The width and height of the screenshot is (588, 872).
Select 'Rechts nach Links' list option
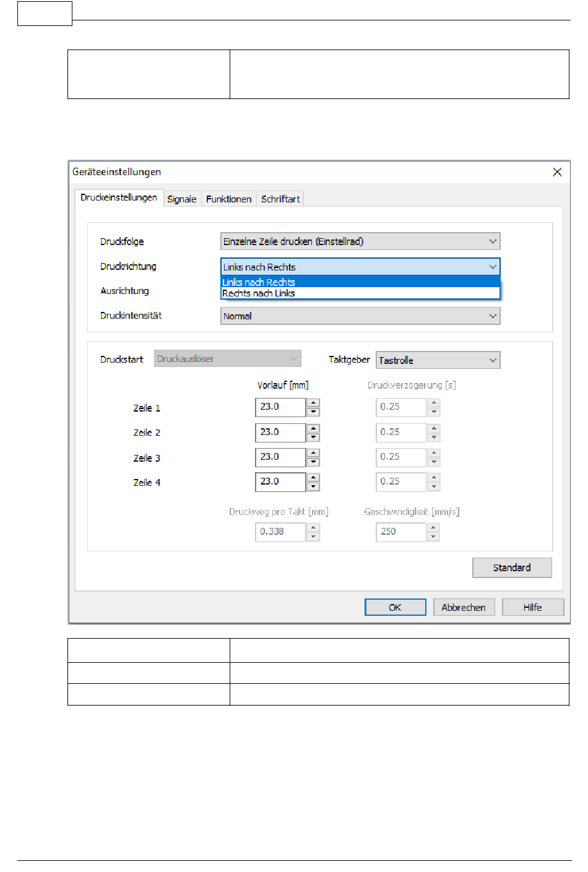coord(360,293)
